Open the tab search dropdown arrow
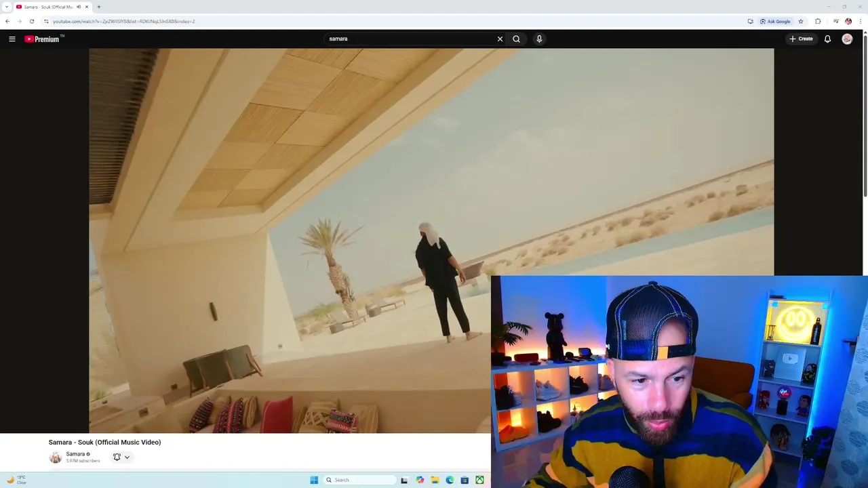The width and height of the screenshot is (868, 488). 6,7
